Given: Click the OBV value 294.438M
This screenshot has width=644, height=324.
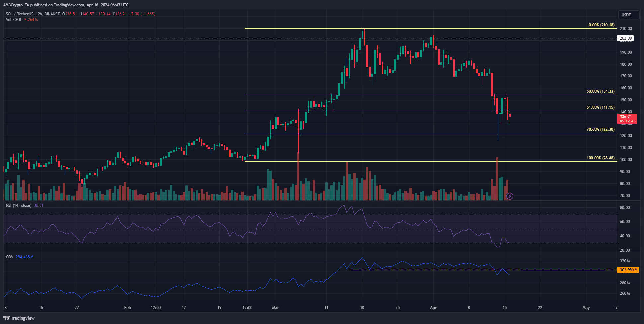Looking at the screenshot, I should point(24,257).
